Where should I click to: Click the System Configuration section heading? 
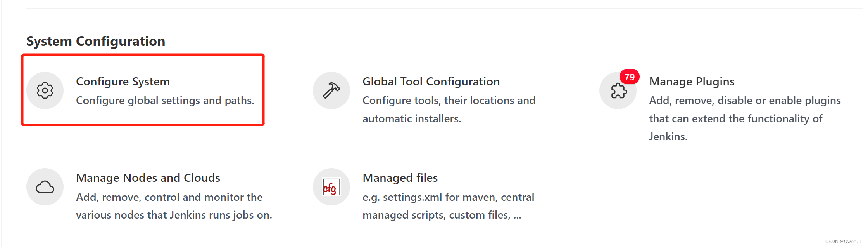click(96, 41)
